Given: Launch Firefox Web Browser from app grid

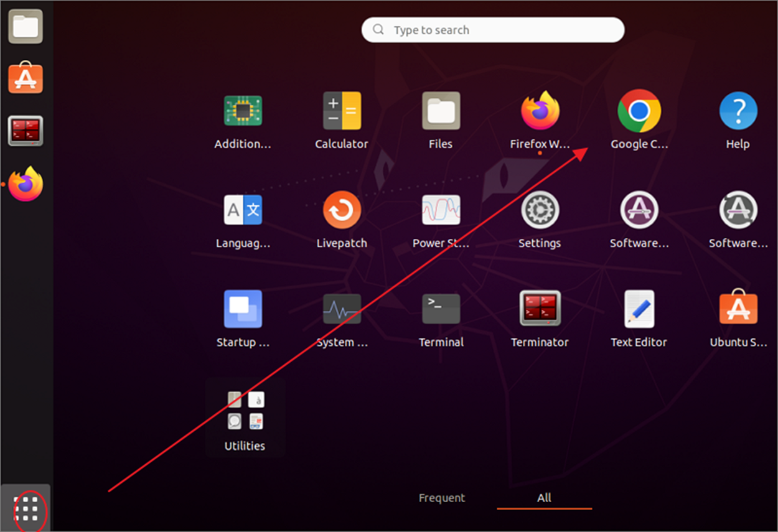Looking at the screenshot, I should pos(540,111).
